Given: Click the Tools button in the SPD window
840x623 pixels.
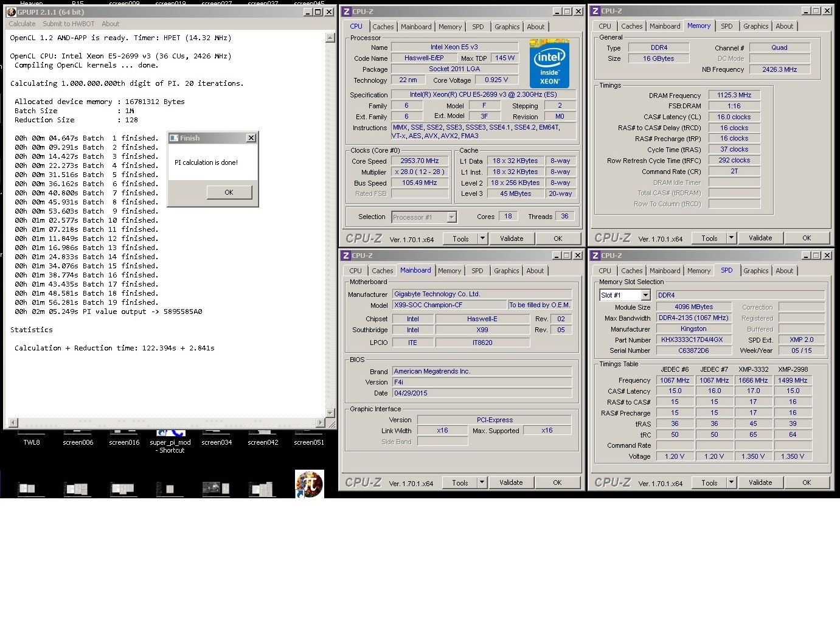Looking at the screenshot, I should pyautogui.click(x=709, y=482).
